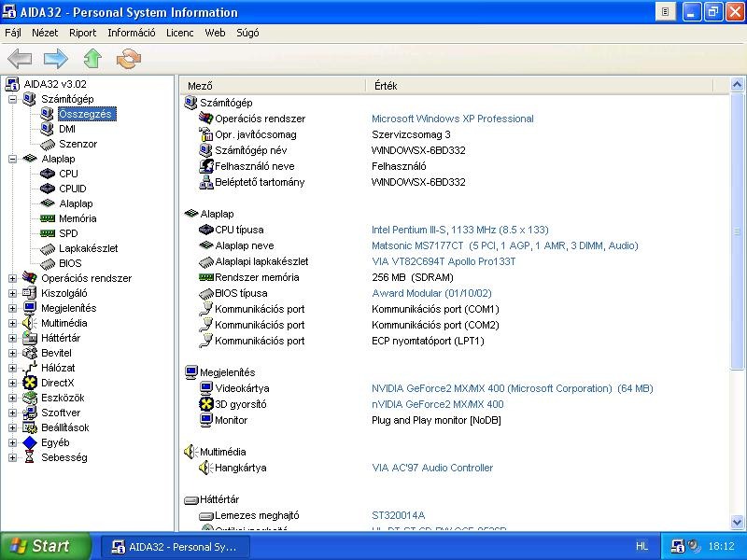Click the Bevitel input devices icon
This screenshot has width=747, height=560.
coord(30,353)
